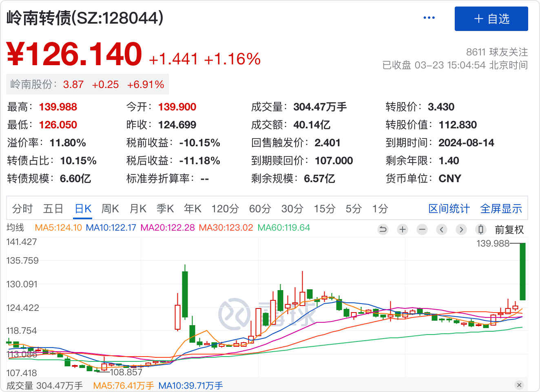
Task: Toggle the candlestick style icon
Action: point(481,229)
